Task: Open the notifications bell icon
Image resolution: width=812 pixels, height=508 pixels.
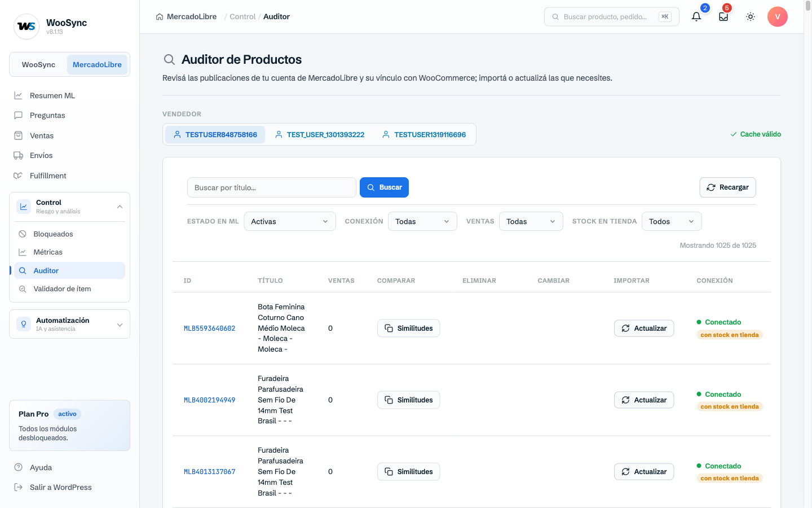Action: point(696,16)
